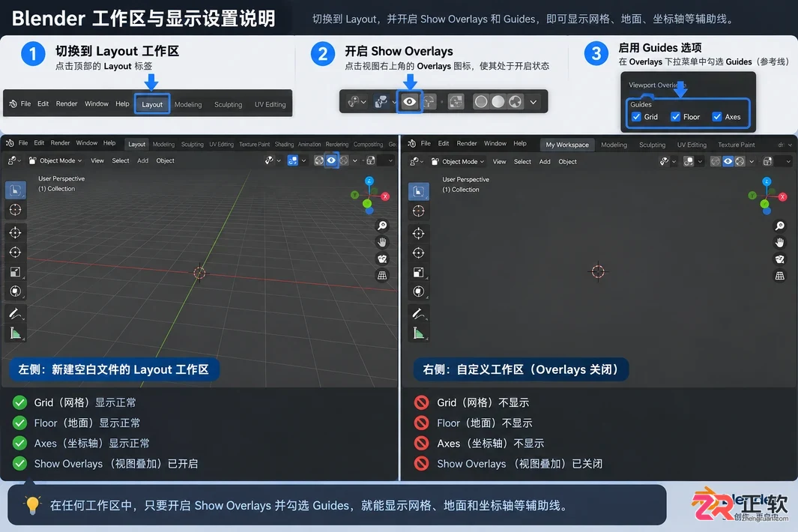Click the red X axis ball on left gizmo
This screenshot has width=798, height=532.
tap(385, 196)
